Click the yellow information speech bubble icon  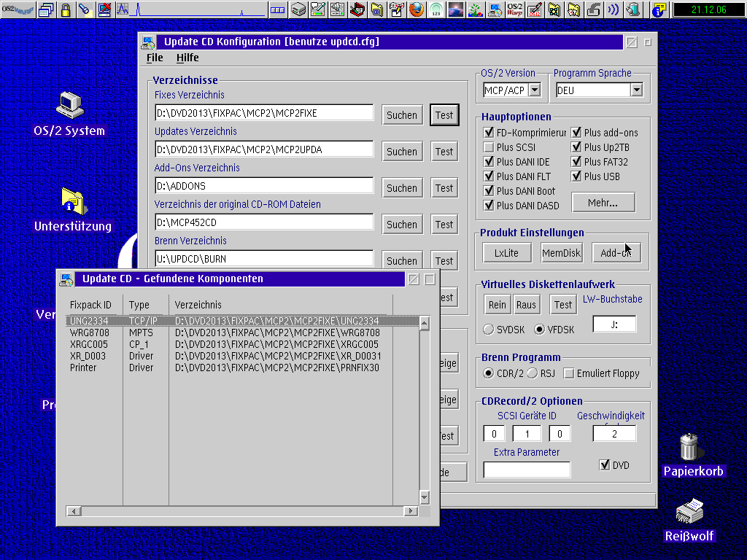tap(659, 9)
